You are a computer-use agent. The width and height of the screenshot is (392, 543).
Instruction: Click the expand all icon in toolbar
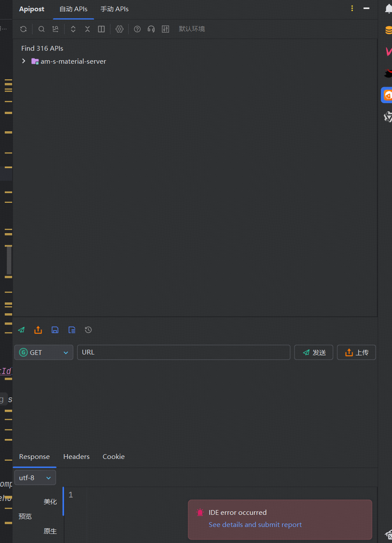(x=73, y=29)
